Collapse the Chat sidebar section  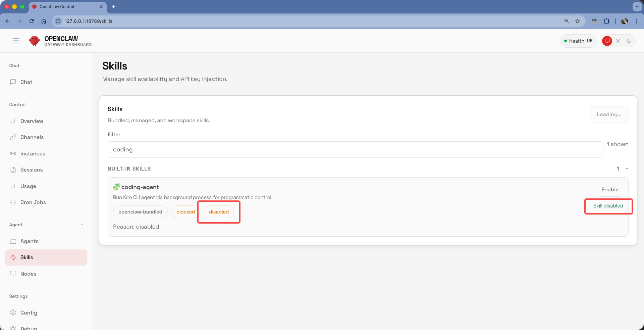pyautogui.click(x=82, y=65)
